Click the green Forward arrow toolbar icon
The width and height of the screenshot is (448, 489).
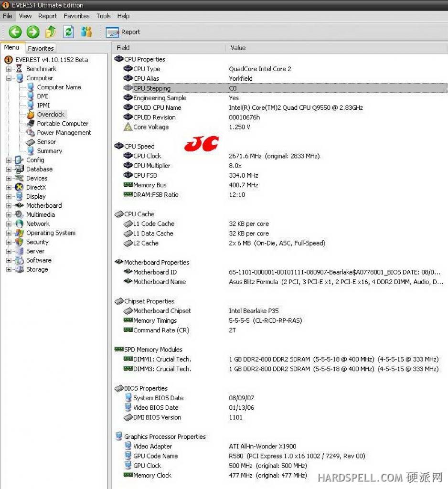(x=33, y=32)
